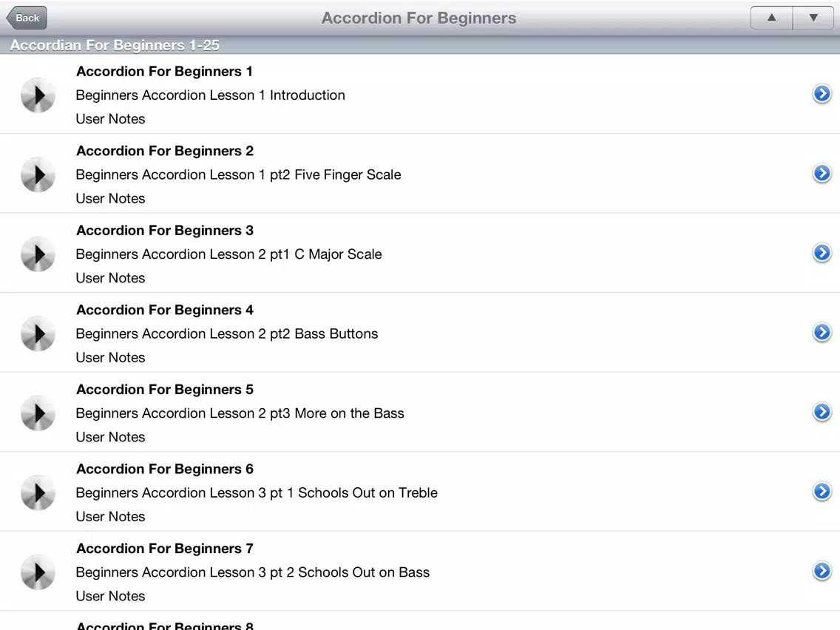Open details arrow for Accordion For Beginners 1
This screenshot has height=630, width=840.
click(822, 94)
